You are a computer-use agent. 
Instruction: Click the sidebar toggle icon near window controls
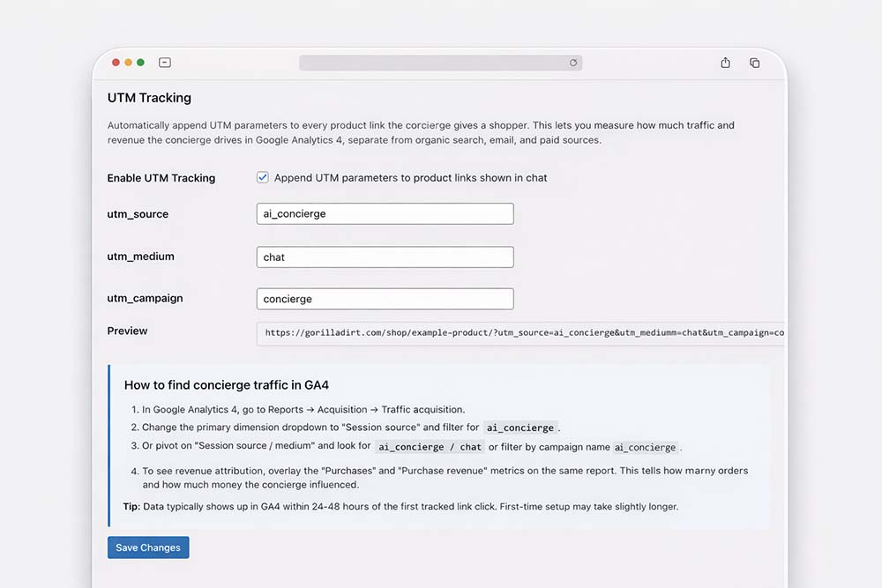165,63
